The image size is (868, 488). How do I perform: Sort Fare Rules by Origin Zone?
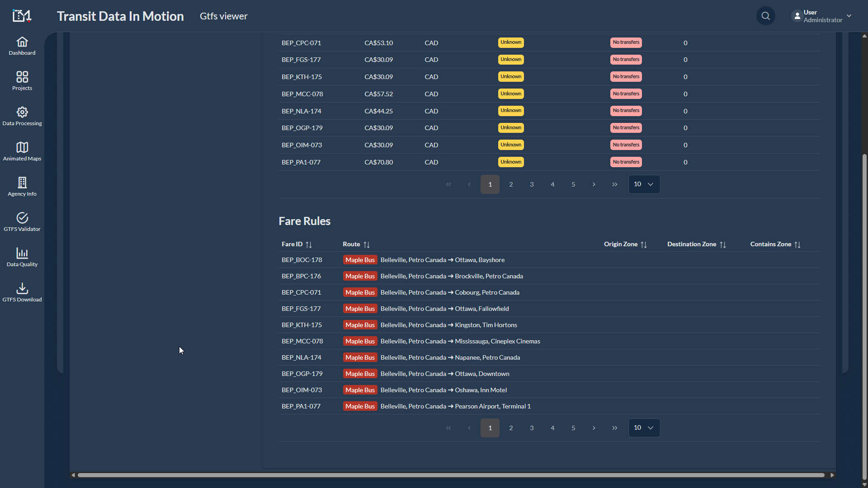(x=643, y=244)
